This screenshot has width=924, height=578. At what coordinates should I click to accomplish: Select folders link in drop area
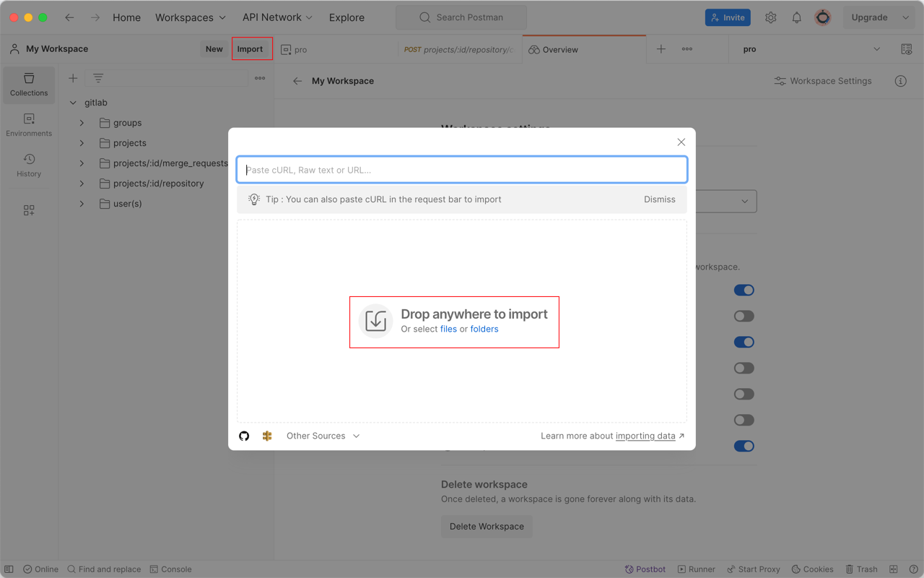click(x=484, y=329)
